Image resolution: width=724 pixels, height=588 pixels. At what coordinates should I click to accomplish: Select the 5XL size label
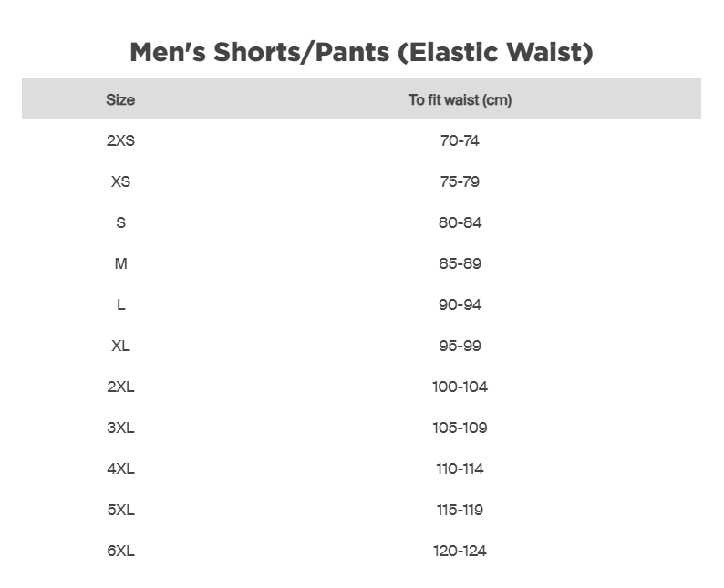(120, 510)
